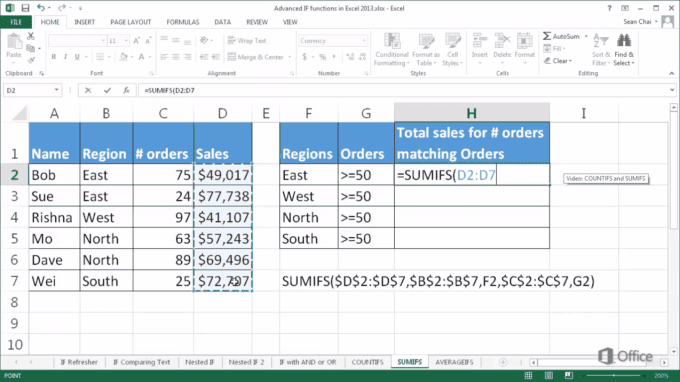Image resolution: width=680 pixels, height=382 pixels.
Task: Click the Insert Function fx icon
Action: (126, 90)
